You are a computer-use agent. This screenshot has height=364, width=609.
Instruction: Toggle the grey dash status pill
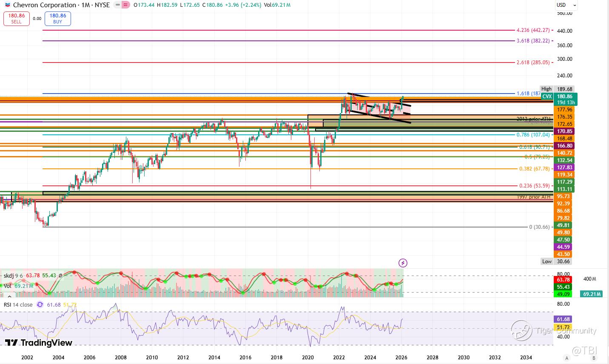click(x=117, y=5)
